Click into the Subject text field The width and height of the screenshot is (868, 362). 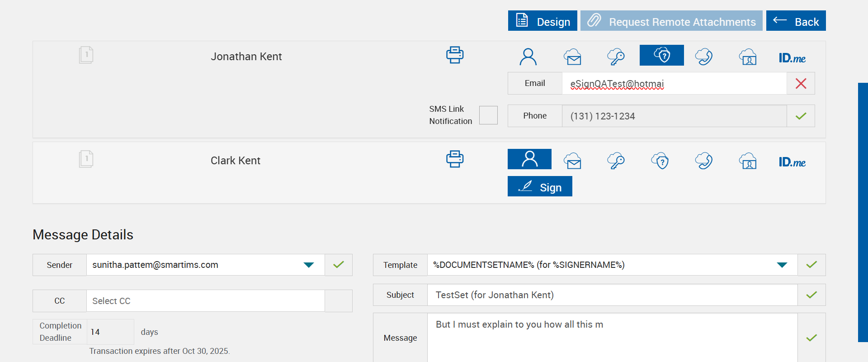click(x=612, y=295)
